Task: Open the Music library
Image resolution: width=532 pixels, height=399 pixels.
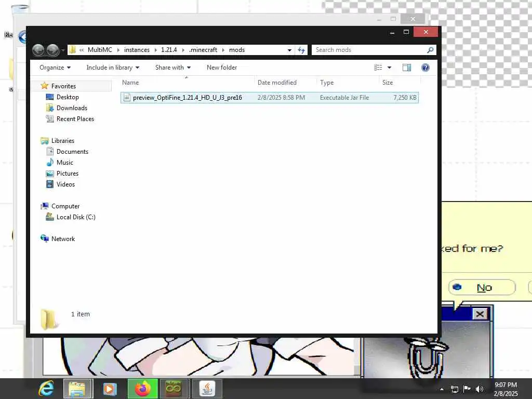Action: 65,163
